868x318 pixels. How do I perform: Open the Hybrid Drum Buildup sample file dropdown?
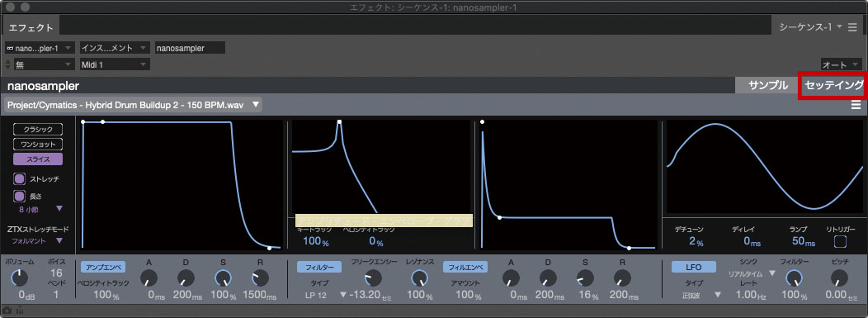[x=134, y=104]
